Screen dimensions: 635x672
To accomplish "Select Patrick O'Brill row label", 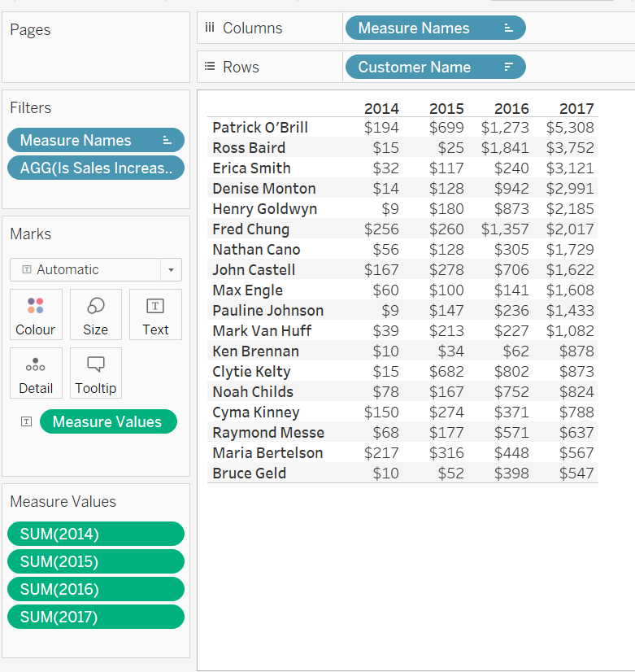I will (x=260, y=127).
